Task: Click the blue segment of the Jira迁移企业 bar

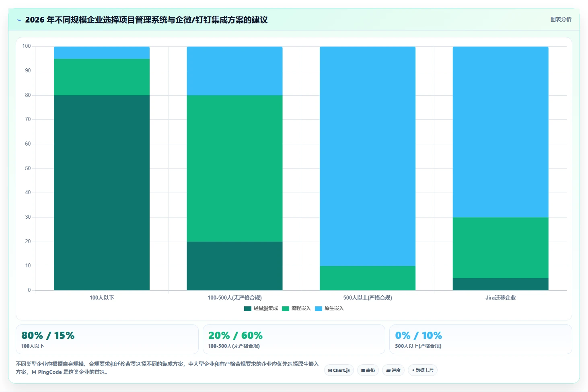Action: coord(500,132)
